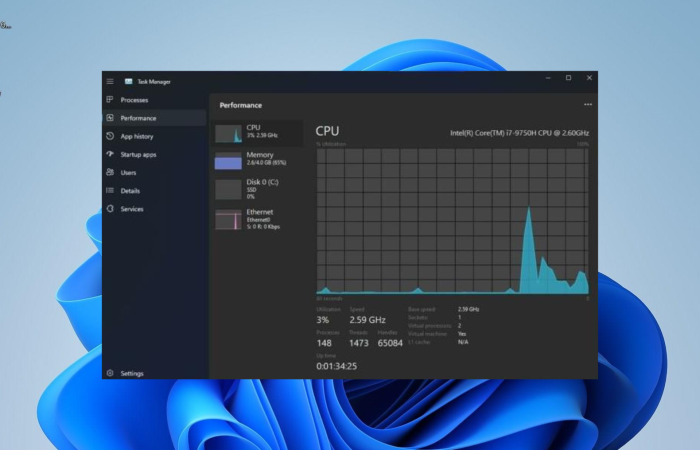Click the App history clock icon

point(110,136)
